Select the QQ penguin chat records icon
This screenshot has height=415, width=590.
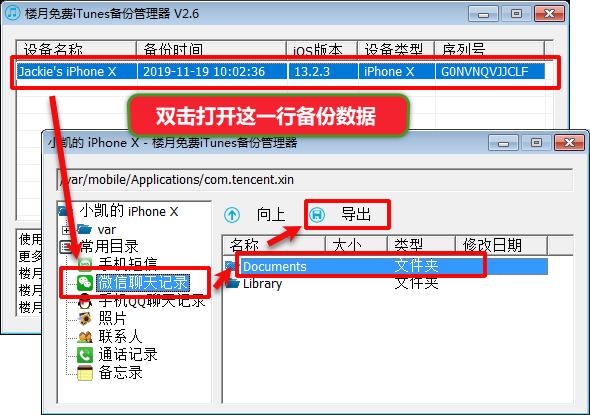[x=85, y=301]
